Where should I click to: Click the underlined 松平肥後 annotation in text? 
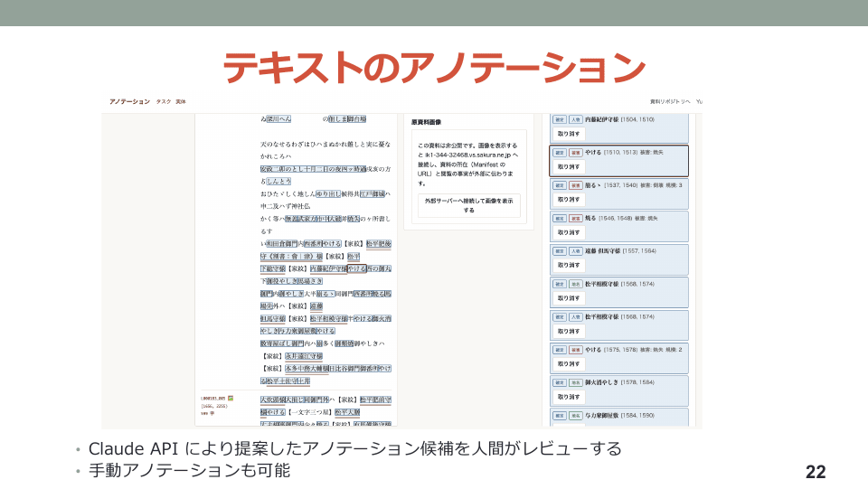pyautogui.click(x=379, y=244)
